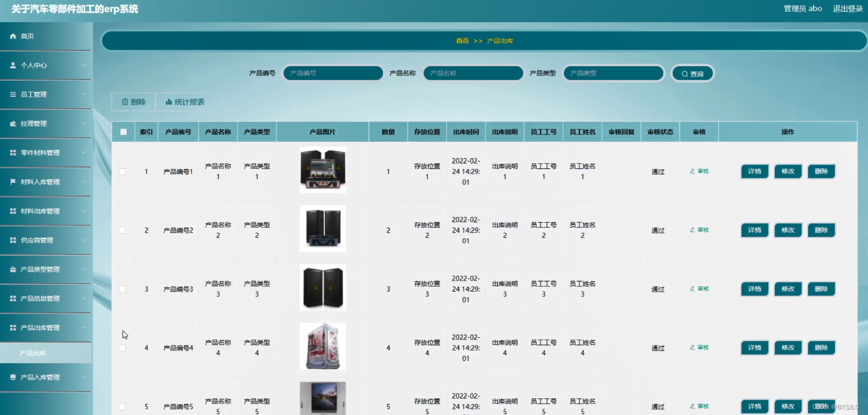Click 修改 button for row 5
Viewport: 868px width, 415px height.
(x=788, y=407)
